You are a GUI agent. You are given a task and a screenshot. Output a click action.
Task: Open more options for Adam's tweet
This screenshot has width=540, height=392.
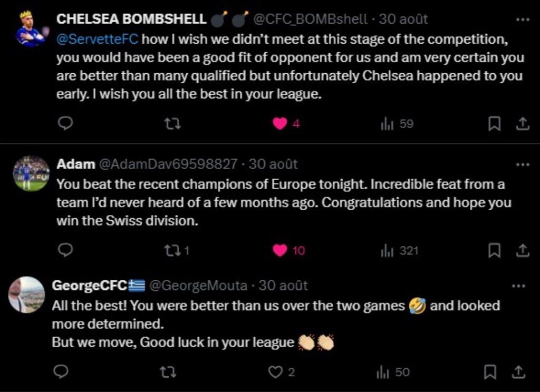tap(522, 164)
